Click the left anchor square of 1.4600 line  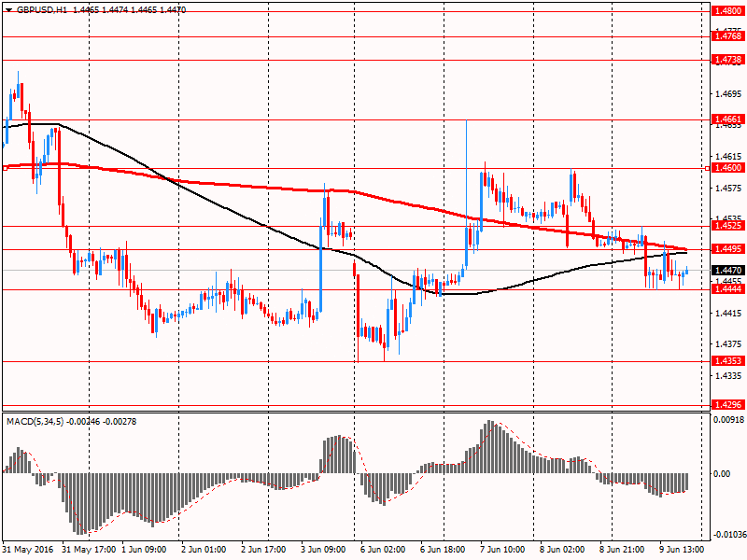tap(6, 168)
